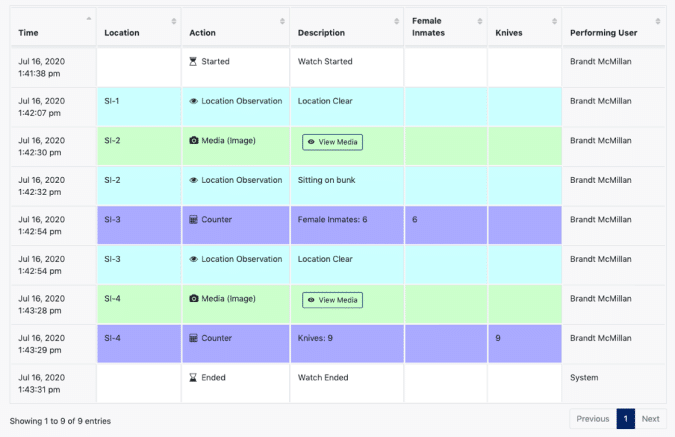Sort by Knives column header
The width and height of the screenshot is (675, 437).
coord(509,33)
